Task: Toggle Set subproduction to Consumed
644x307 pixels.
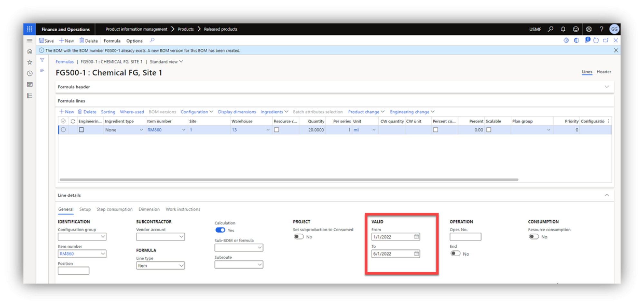Action: point(298,237)
